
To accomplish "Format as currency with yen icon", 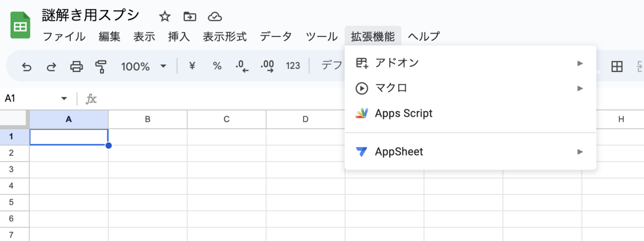I will [192, 66].
